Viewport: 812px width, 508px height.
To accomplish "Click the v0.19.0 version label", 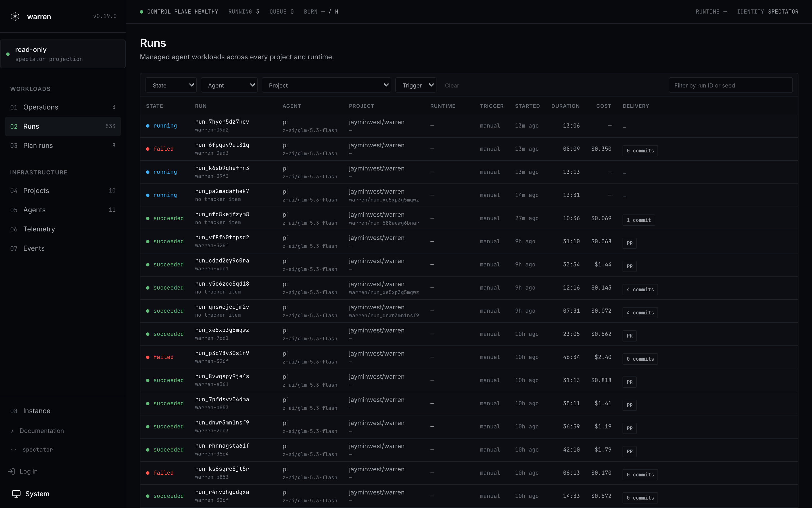I will pos(105,16).
